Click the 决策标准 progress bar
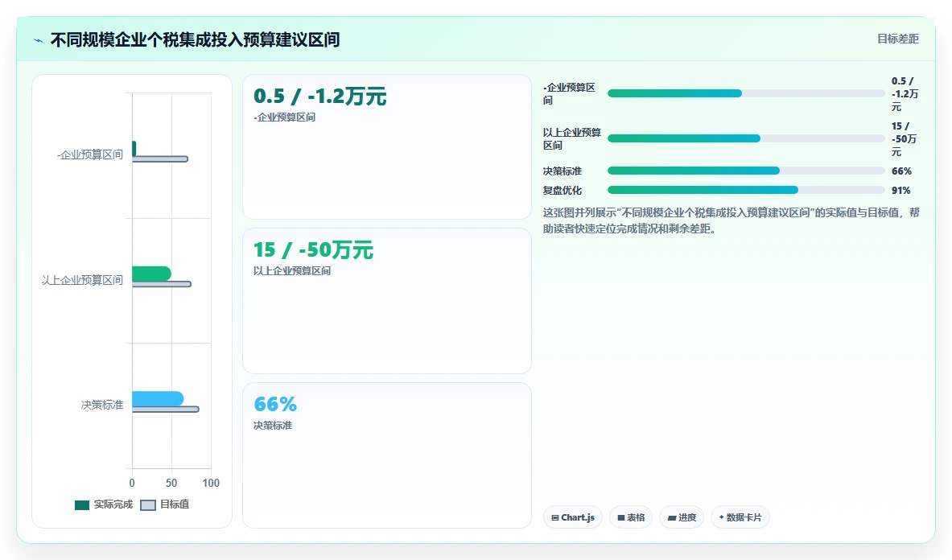 [746, 171]
